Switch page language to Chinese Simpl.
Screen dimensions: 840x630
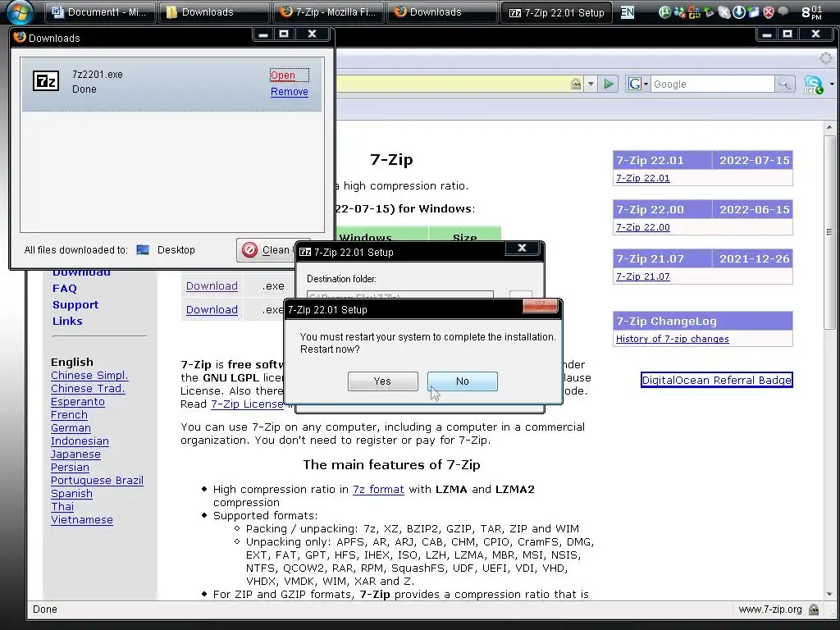89,376
